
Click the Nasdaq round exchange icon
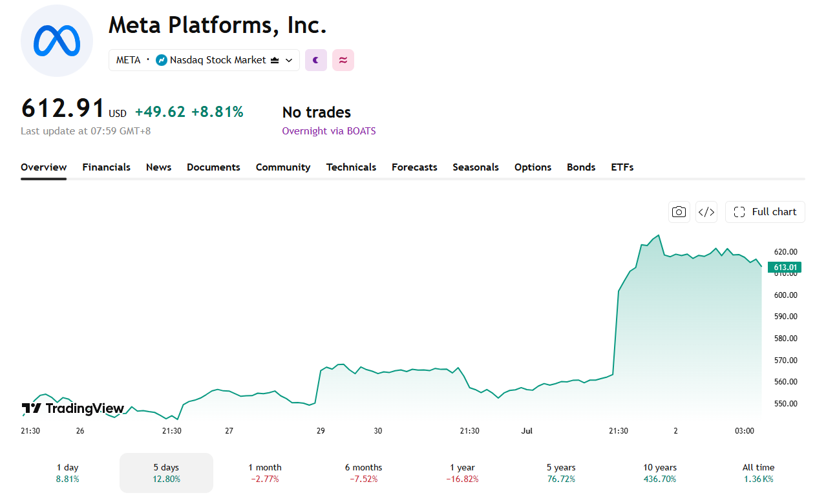point(162,60)
